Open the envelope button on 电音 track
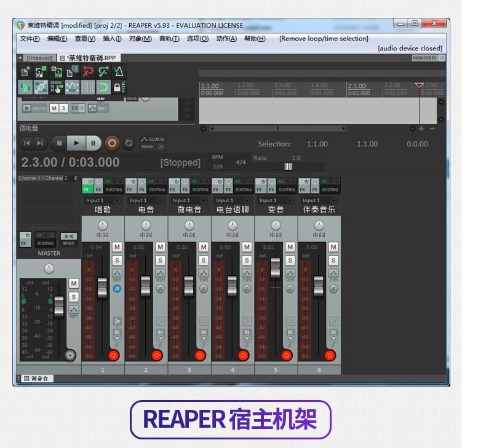The height and width of the screenshot is (448, 486). point(160,273)
